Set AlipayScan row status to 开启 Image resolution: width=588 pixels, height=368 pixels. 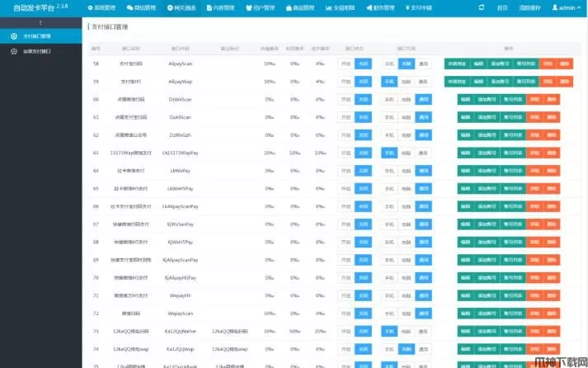346,64
